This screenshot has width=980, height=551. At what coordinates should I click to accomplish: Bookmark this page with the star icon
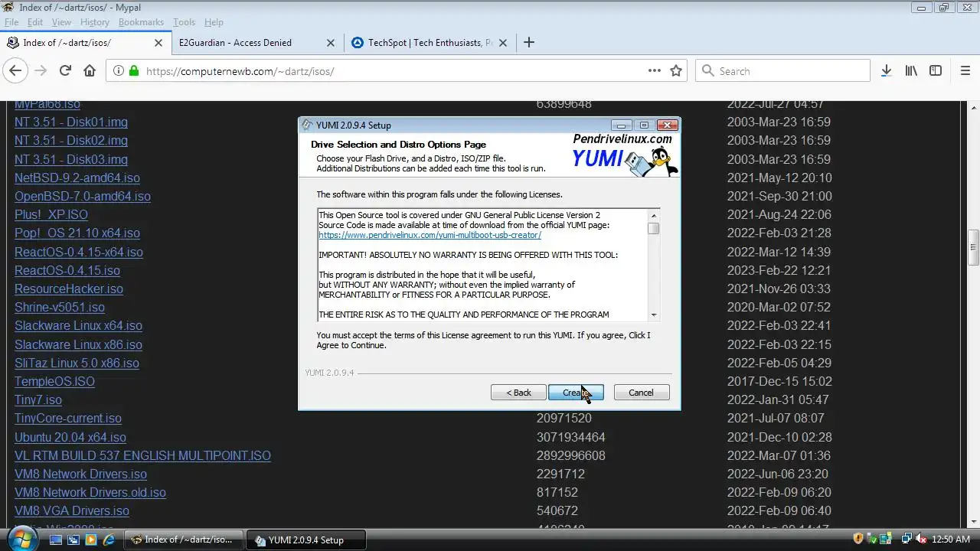coord(676,70)
